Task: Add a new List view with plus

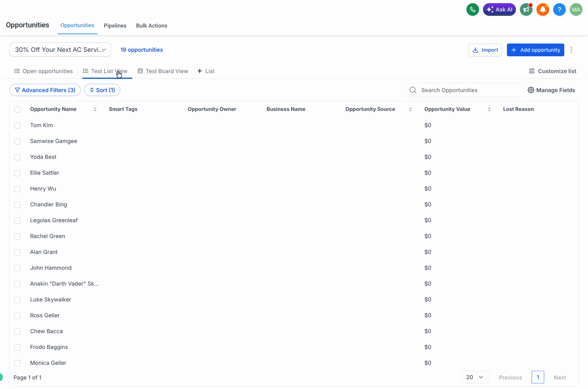Action: click(206, 71)
